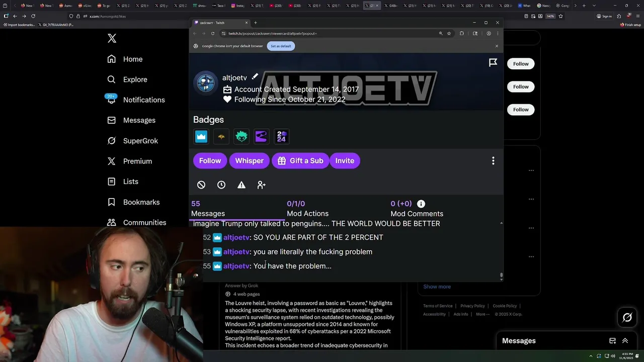Open Chrome extensions puzzle icon
Viewport: 644px width, 362px height.
462,33
